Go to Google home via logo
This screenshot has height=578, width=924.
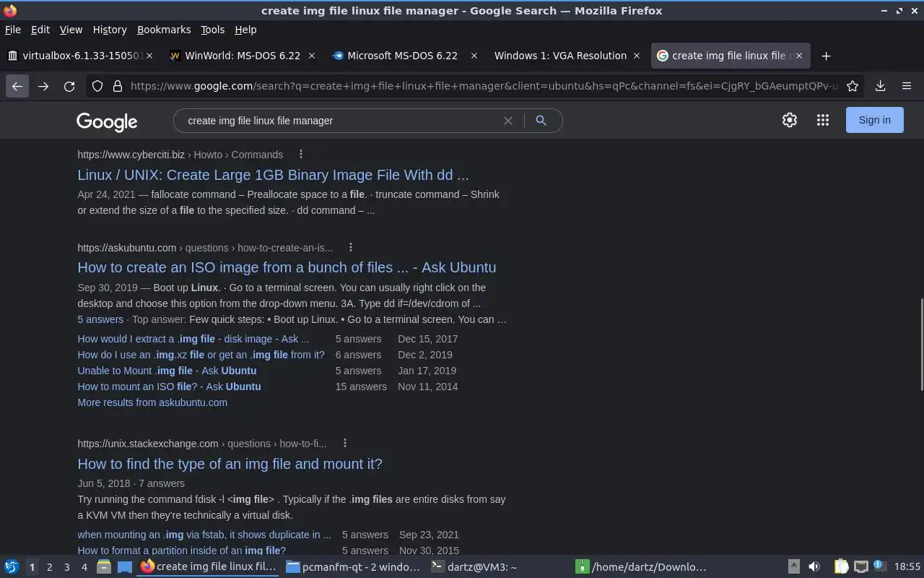[107, 121]
